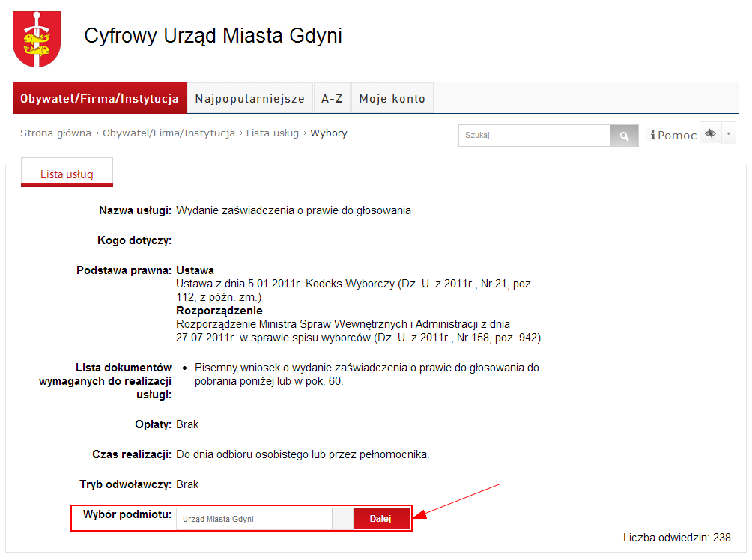Screen dimensions: 752x560
Task: Toggle the accessibility eye icon
Action: click(x=710, y=134)
